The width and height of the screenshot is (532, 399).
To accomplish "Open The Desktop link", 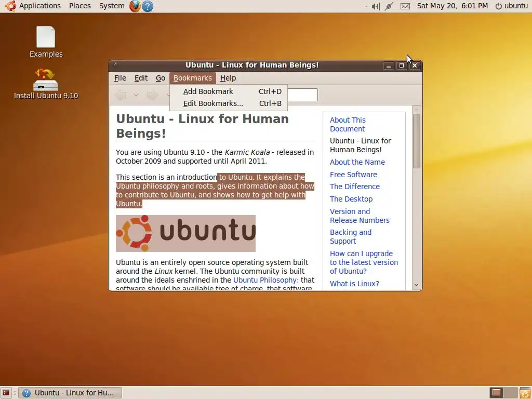I will pyautogui.click(x=351, y=199).
